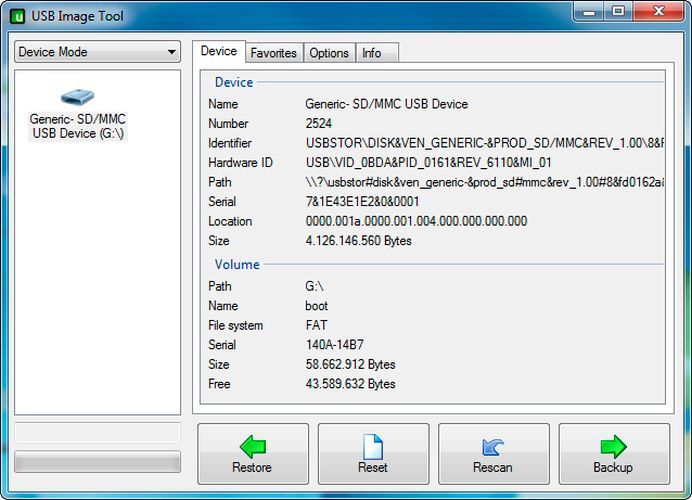Close the USB Image Tool window
The width and height of the screenshot is (692, 500).
point(658,11)
